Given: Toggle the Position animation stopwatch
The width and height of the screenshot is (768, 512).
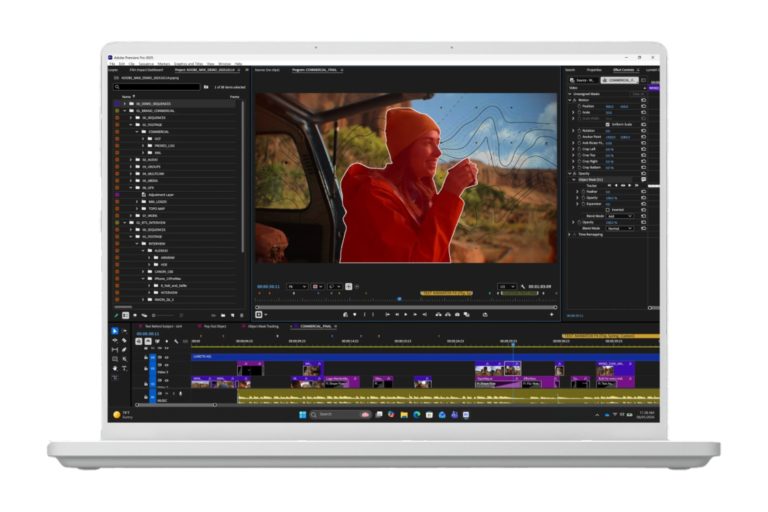Looking at the screenshot, I should point(579,106).
